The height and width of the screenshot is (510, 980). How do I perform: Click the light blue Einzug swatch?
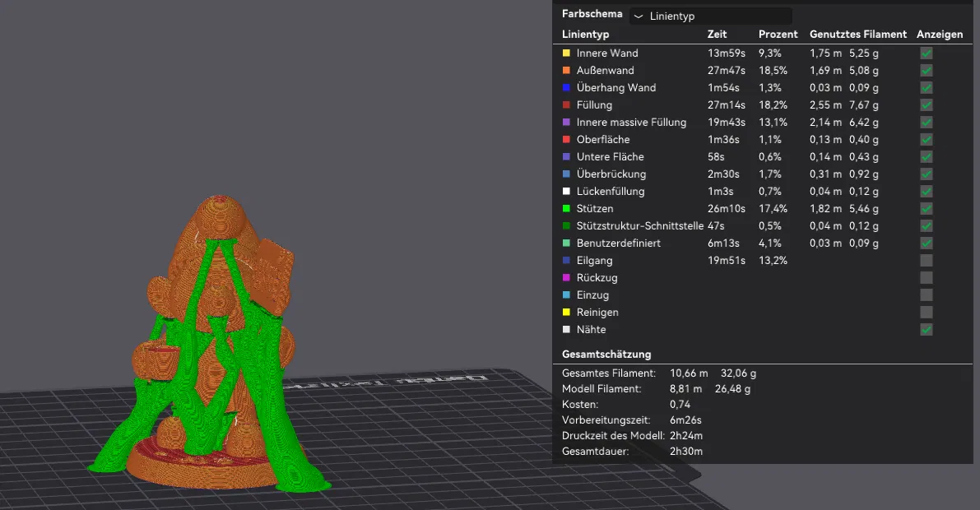pyautogui.click(x=566, y=295)
